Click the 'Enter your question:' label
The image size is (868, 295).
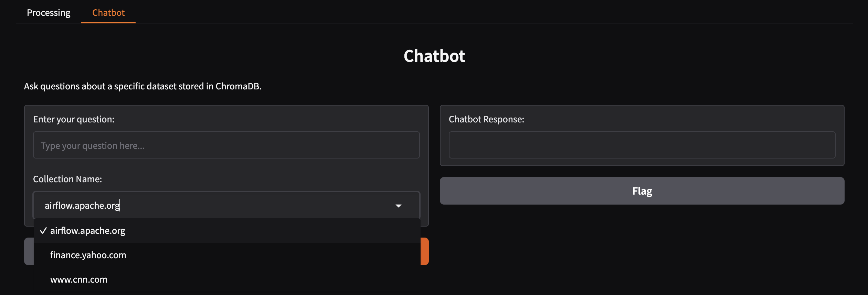click(x=74, y=119)
